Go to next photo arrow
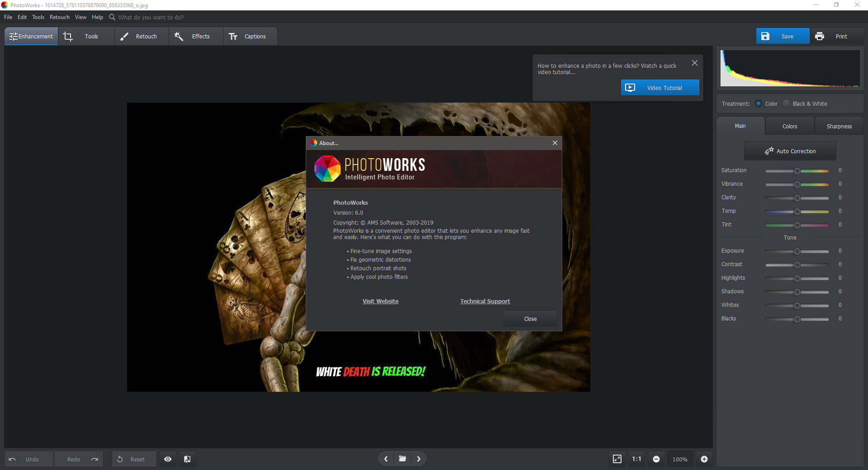Screen dimensions: 868x470 point(419,459)
